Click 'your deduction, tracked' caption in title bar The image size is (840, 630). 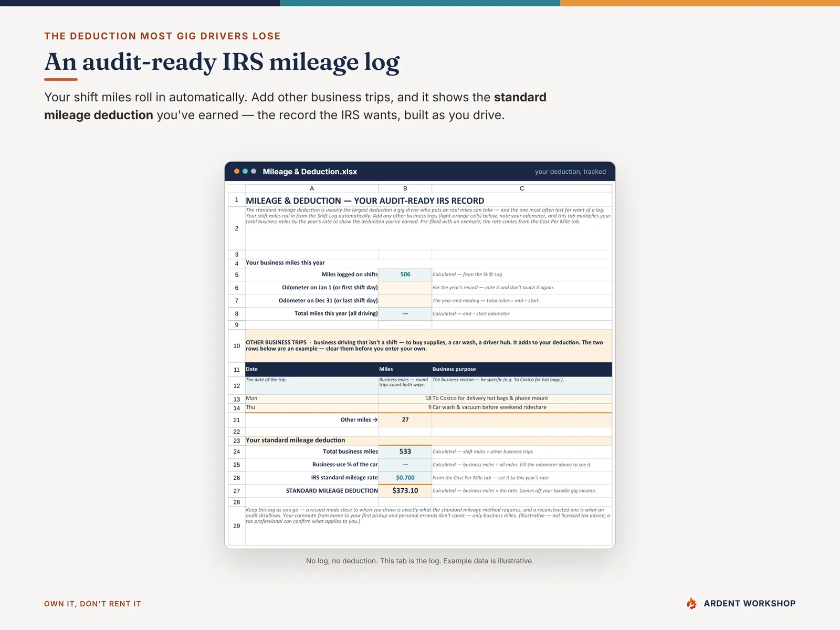tap(570, 172)
